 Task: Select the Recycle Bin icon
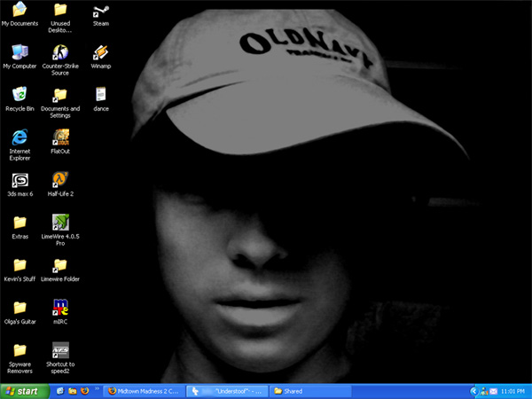(20, 94)
